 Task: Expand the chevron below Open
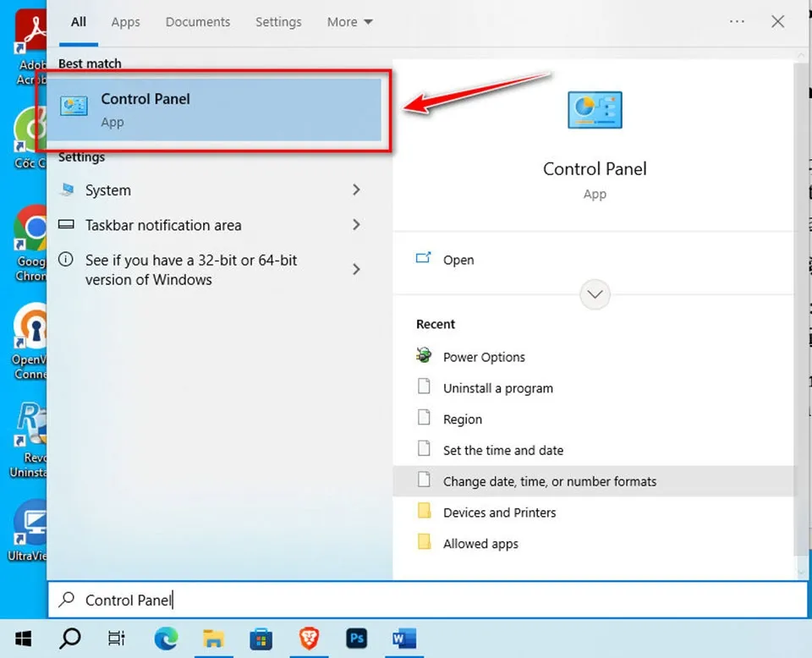(595, 294)
